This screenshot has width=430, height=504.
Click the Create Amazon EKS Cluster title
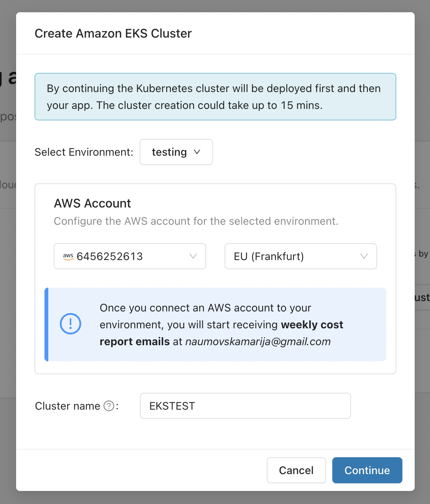(113, 33)
